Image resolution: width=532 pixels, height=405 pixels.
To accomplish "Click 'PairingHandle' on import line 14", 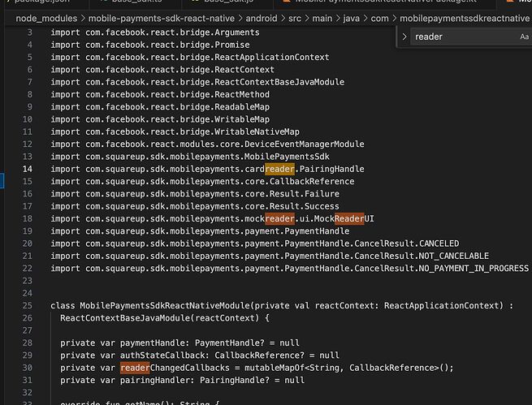I will coord(332,169).
